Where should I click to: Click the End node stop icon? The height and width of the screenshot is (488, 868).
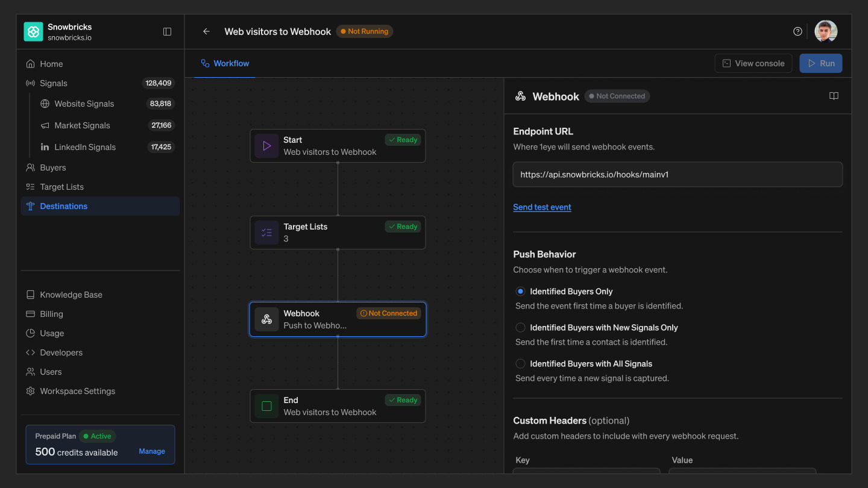point(266,406)
